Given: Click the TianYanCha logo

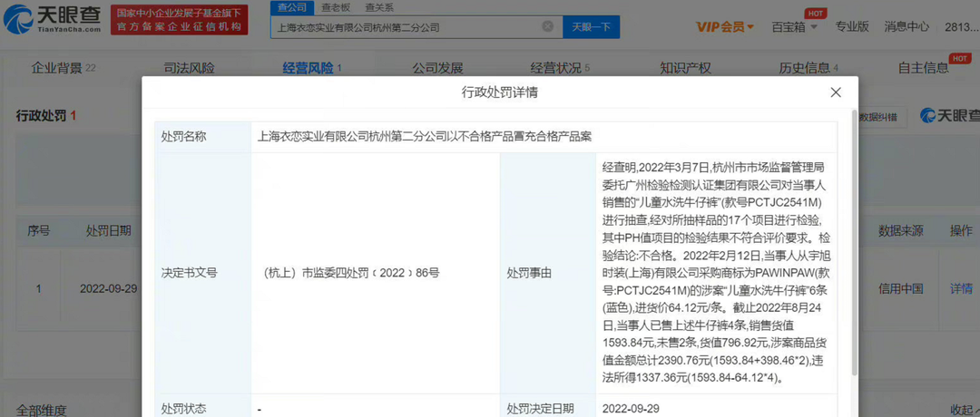Looking at the screenshot, I should pyautogui.click(x=53, y=20).
